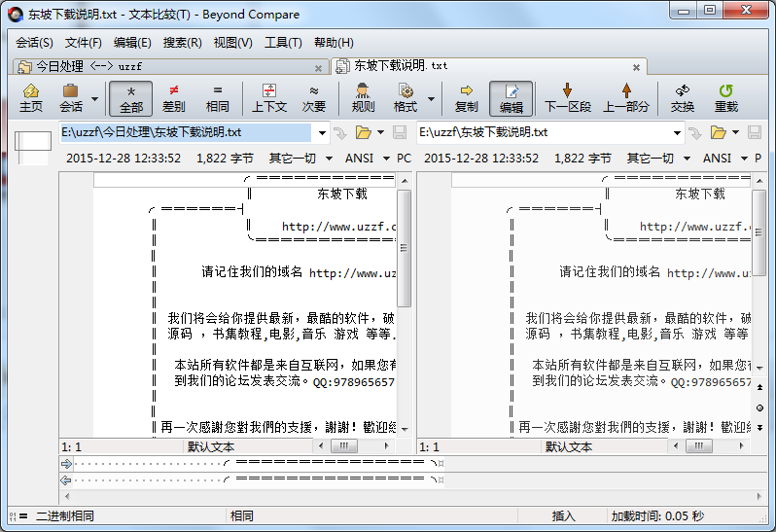
Task: Click the left pane browse arrow icon
Action: [340, 132]
